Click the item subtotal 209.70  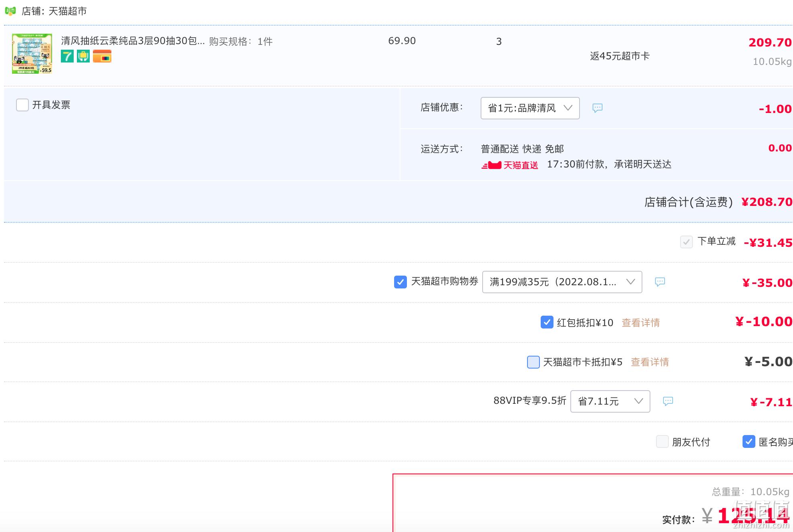(x=770, y=42)
